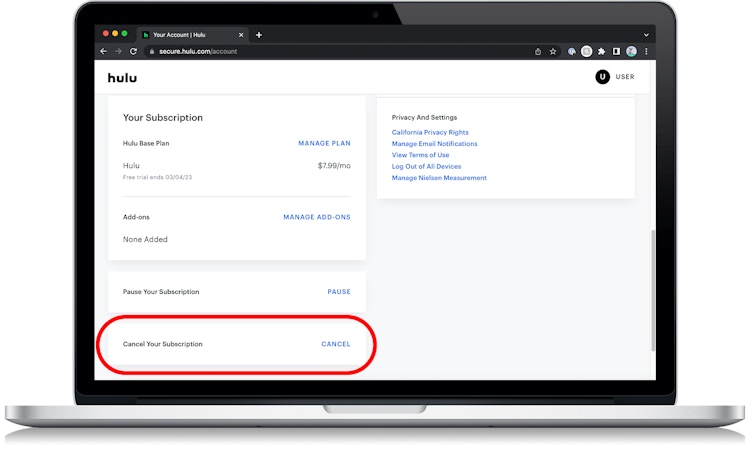
Task: Click the round grey extension icon
Action: pyautogui.click(x=586, y=51)
